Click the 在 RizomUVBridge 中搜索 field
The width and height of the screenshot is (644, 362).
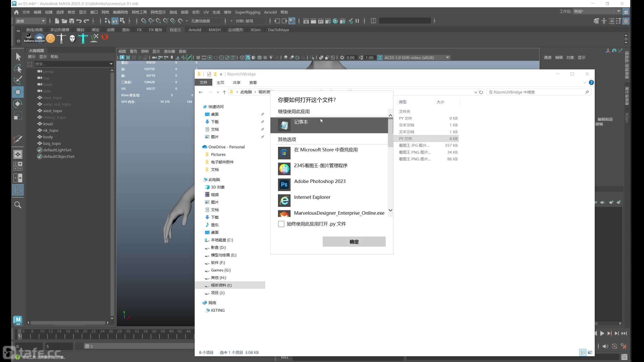click(x=539, y=92)
